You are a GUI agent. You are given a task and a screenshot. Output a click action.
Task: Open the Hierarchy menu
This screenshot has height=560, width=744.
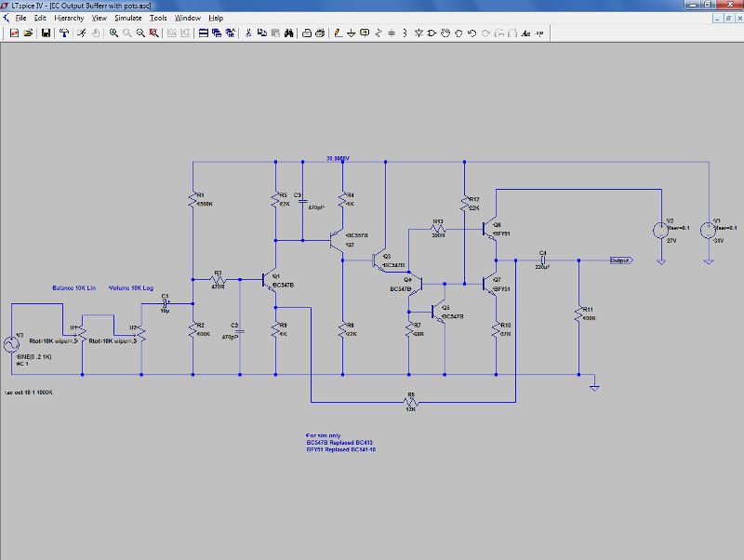(x=69, y=18)
